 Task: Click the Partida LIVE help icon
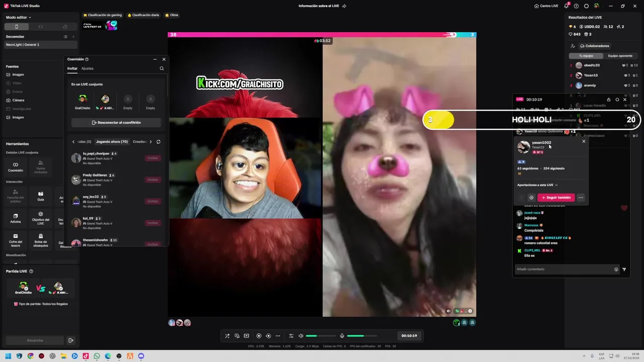pyautogui.click(x=31, y=271)
